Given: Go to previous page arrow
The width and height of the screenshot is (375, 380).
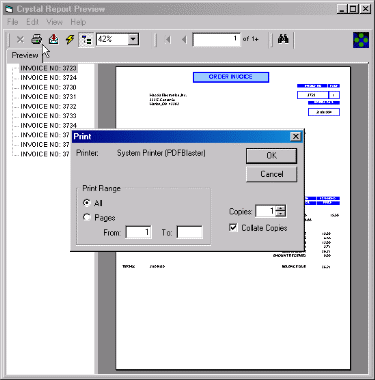Looking at the screenshot, I should click(184, 40).
